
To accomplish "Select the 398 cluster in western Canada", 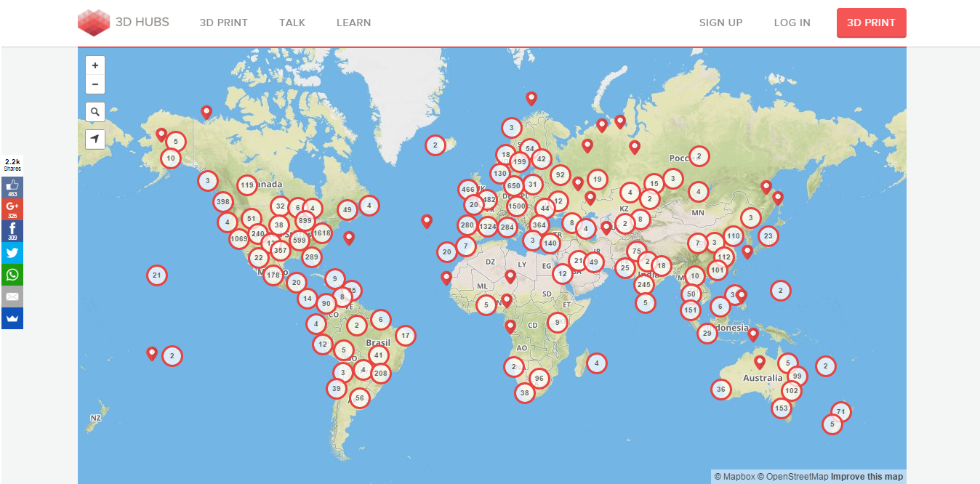I will 223,201.
